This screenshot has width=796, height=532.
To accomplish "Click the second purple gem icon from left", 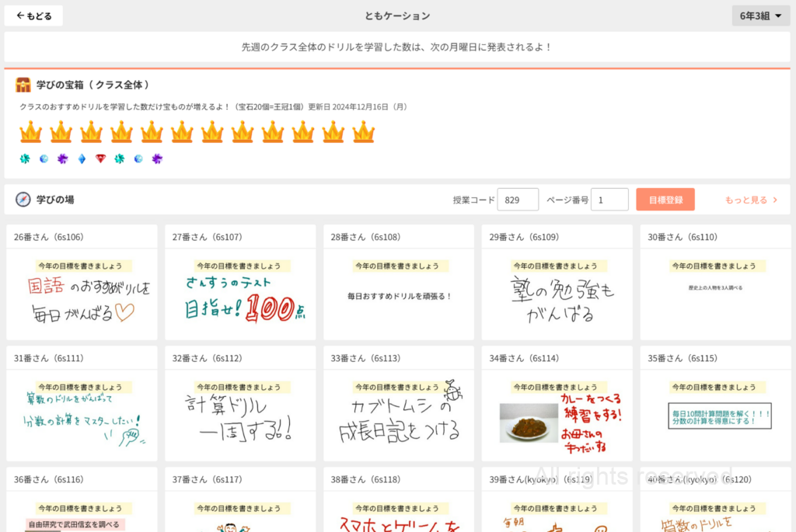I will pyautogui.click(x=157, y=158).
